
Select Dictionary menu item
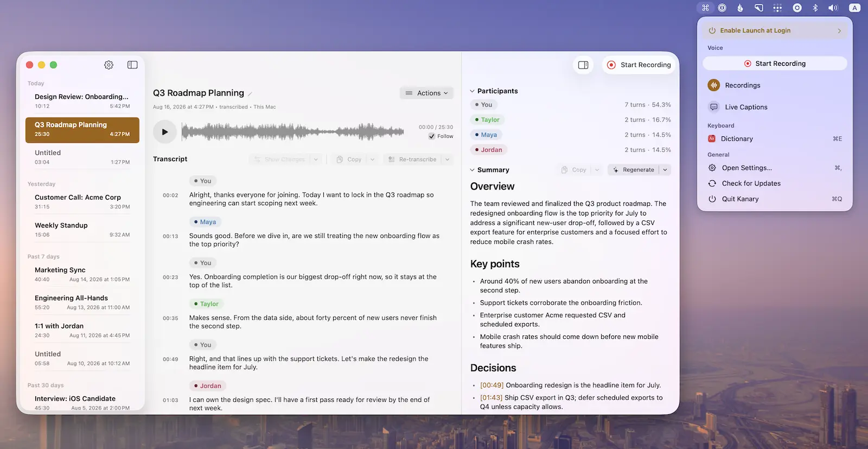tap(775, 138)
